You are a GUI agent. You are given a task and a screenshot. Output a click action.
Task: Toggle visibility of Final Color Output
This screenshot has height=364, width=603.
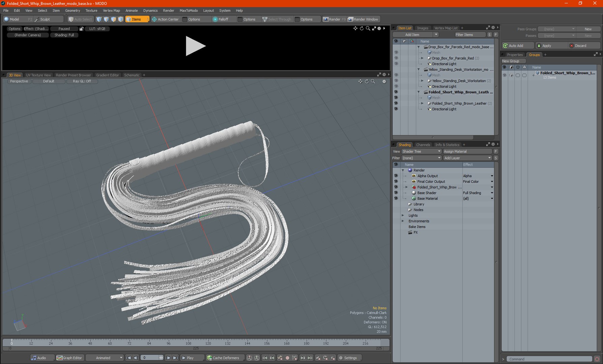(396, 181)
